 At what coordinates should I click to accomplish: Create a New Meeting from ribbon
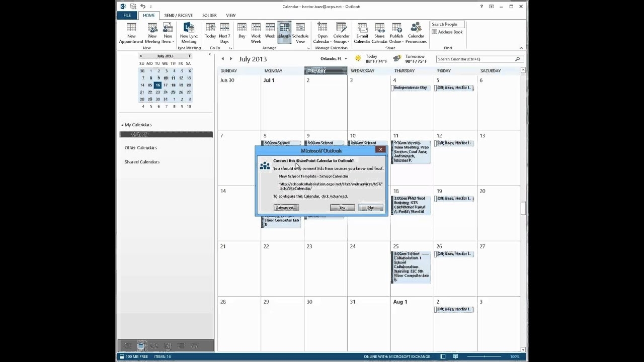(x=152, y=33)
